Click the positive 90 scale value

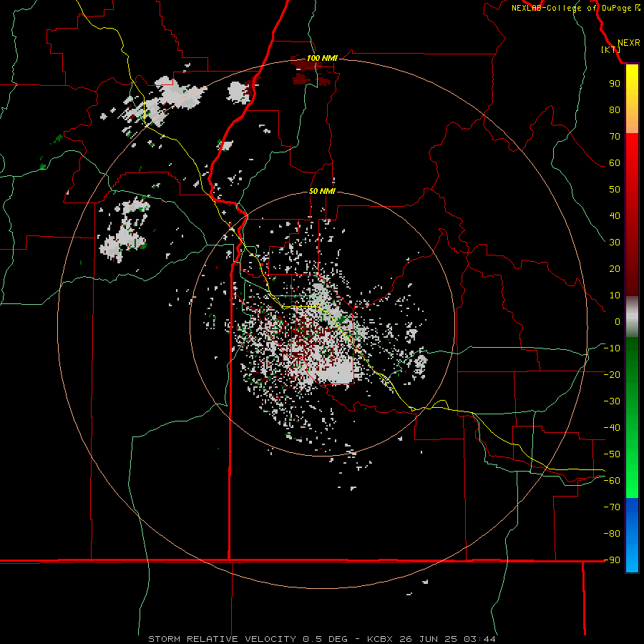[615, 84]
